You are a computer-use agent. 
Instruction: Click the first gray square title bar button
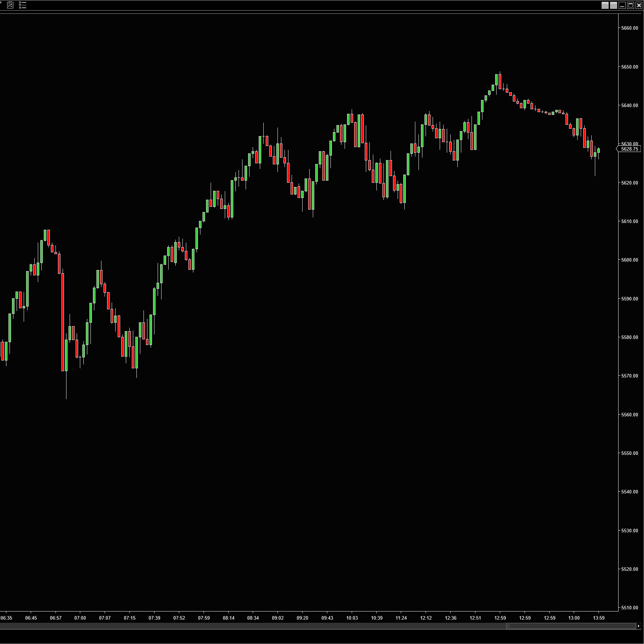coord(605,5)
